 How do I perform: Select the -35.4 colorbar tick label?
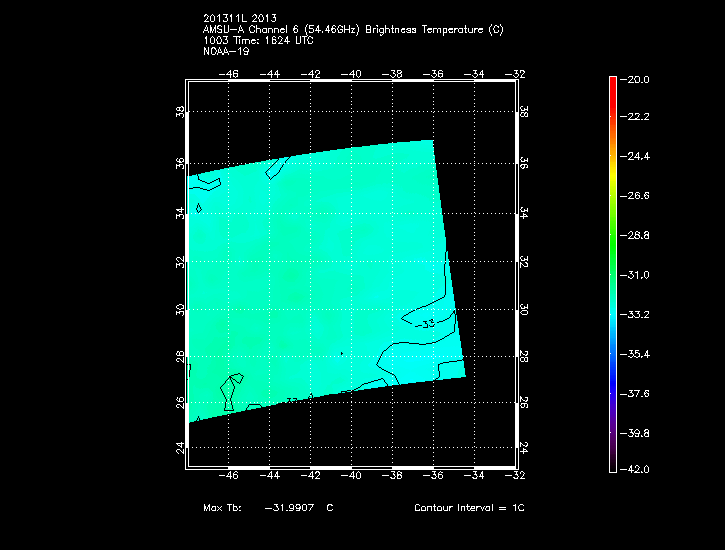pos(638,354)
